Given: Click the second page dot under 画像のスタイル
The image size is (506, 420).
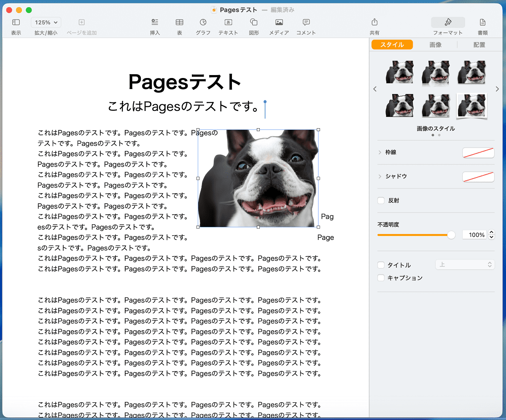Looking at the screenshot, I should pos(439,135).
